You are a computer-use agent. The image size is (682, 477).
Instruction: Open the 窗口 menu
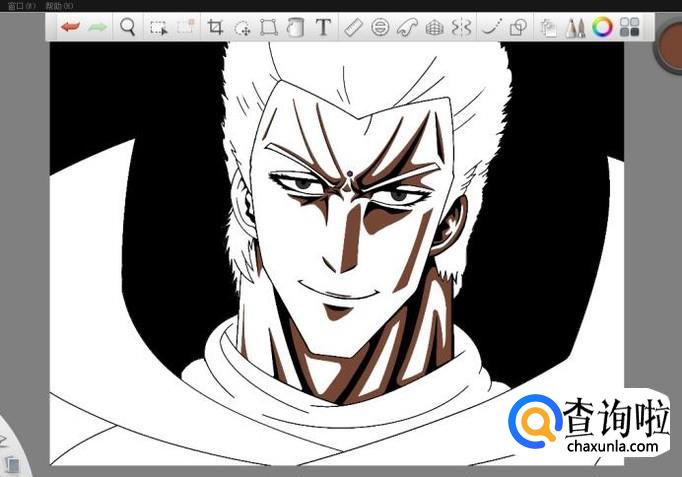(x=21, y=6)
